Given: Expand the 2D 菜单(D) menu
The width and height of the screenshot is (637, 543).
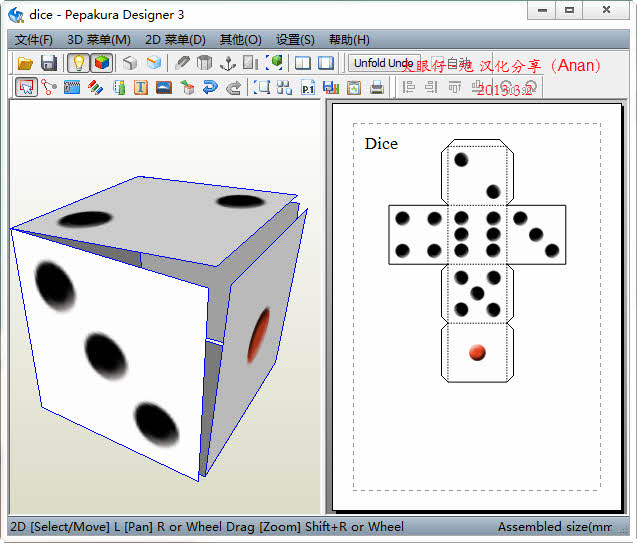Looking at the screenshot, I should 175,40.
